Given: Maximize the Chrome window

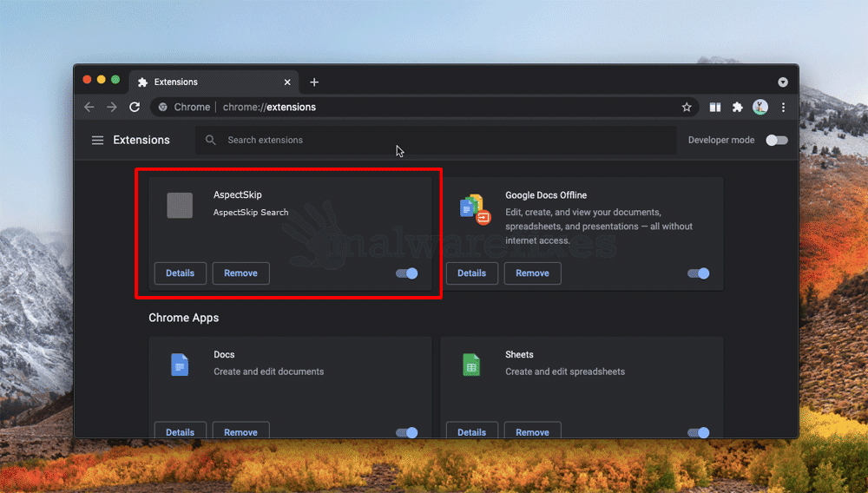Looking at the screenshot, I should 115,80.
